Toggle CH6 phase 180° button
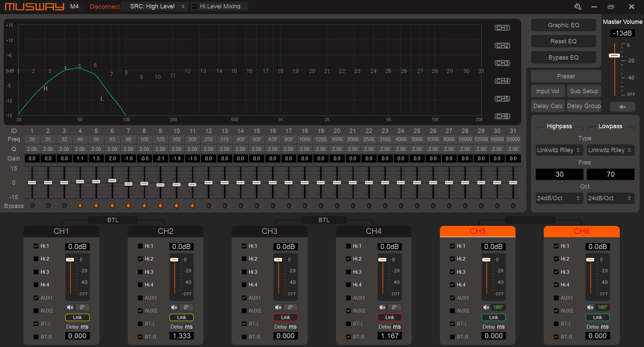Viewport: 644px width, 347px height. tap(603, 307)
